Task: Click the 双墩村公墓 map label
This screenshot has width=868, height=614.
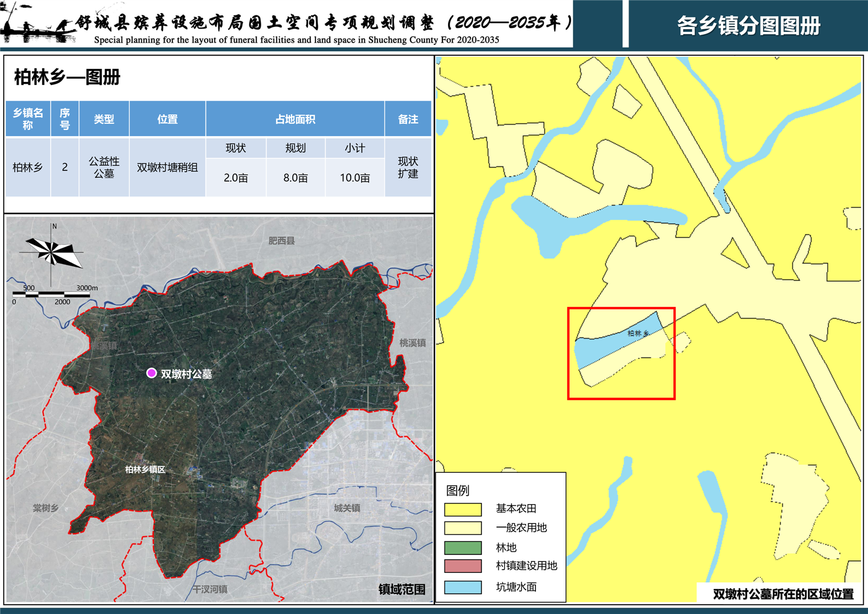Action: [186, 374]
